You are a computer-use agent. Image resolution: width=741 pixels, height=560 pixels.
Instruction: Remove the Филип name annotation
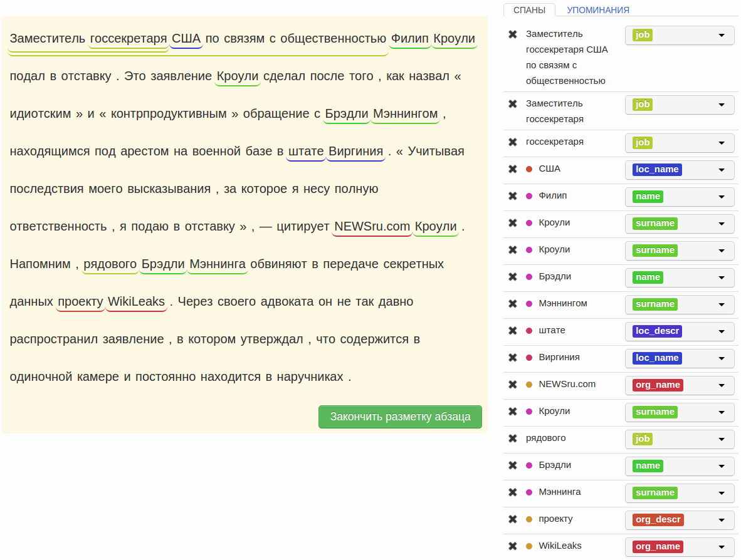click(512, 196)
